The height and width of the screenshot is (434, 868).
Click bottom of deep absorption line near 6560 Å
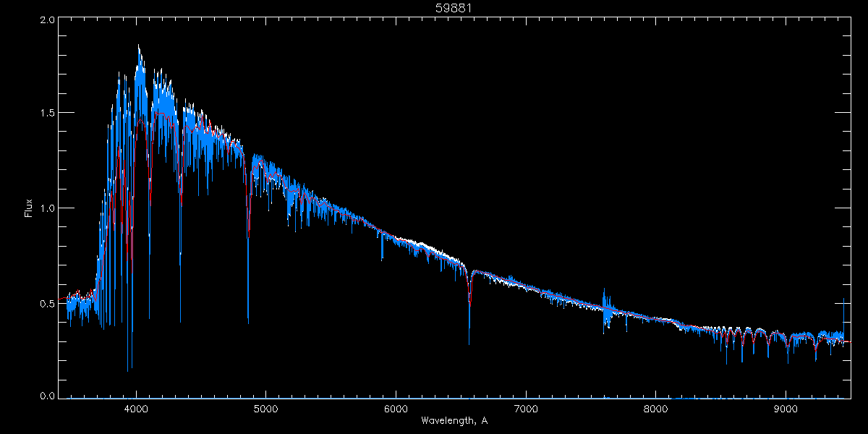click(469, 343)
